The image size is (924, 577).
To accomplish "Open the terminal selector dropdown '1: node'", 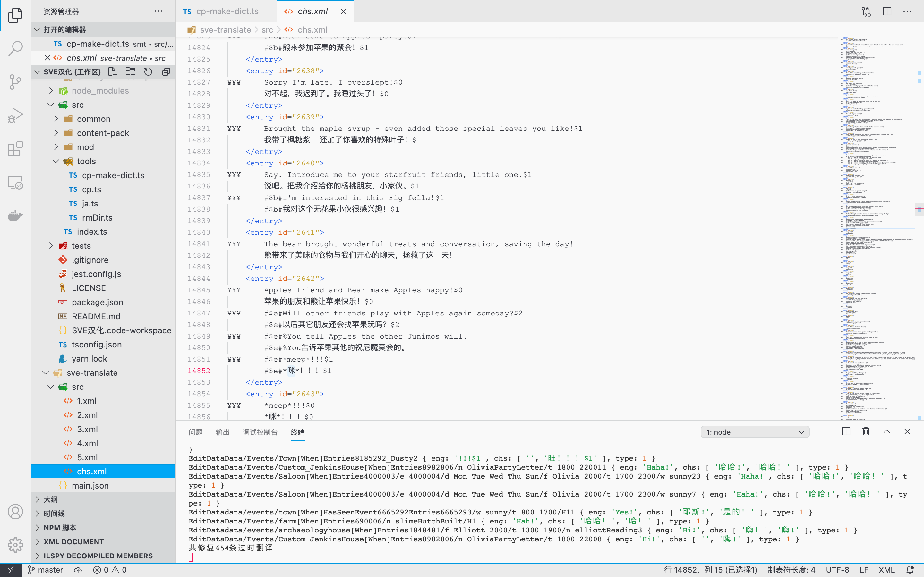I will coord(755,432).
